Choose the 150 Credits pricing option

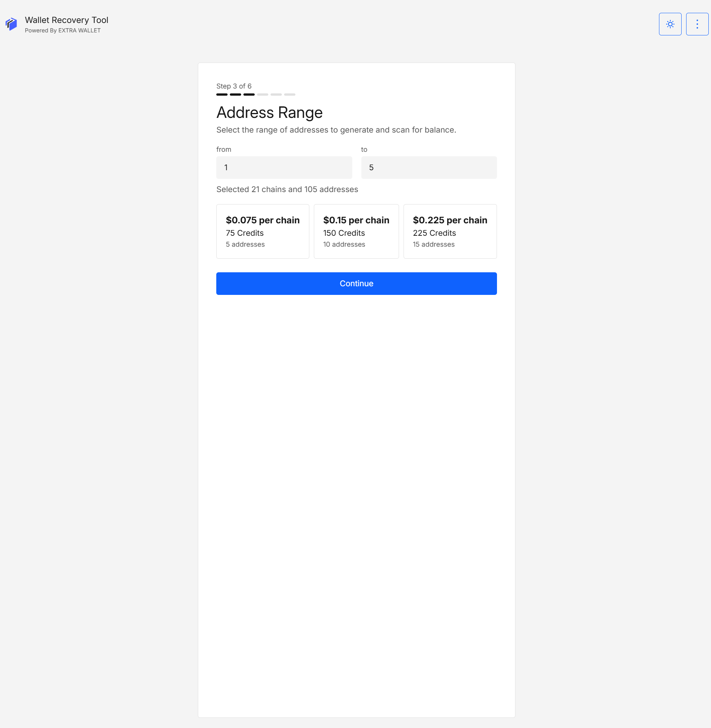[x=356, y=231]
